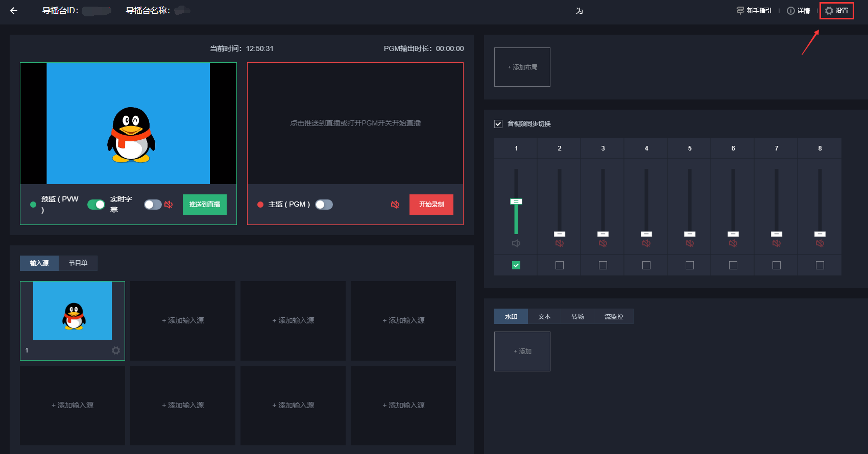The height and width of the screenshot is (454, 868).
Task: Unmute audio channel 7 speaker icon
Action: click(x=777, y=243)
